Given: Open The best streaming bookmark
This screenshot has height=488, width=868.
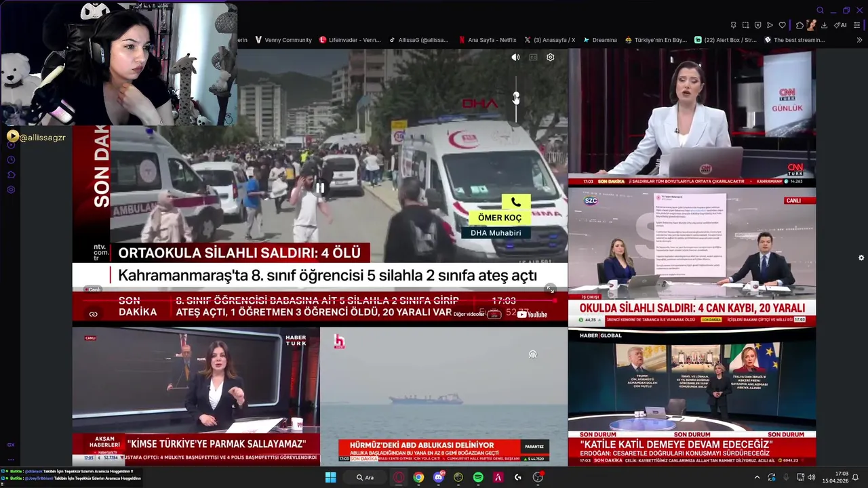Looking at the screenshot, I should pos(794,40).
